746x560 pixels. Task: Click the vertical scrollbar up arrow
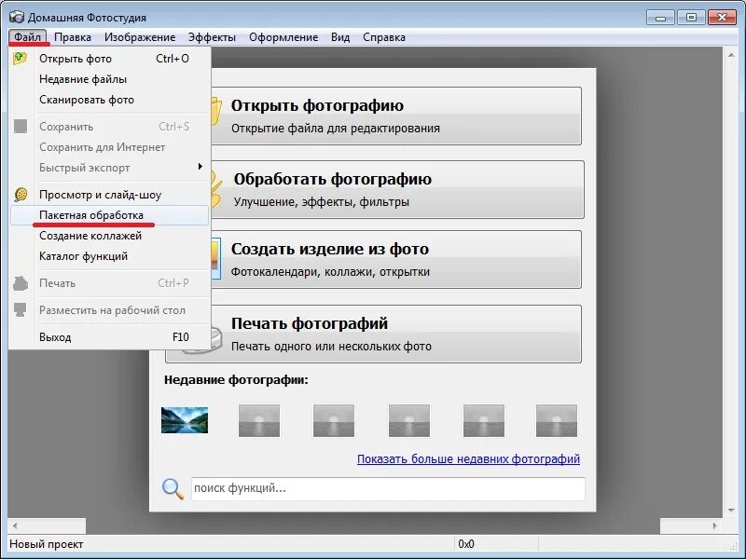click(x=731, y=56)
